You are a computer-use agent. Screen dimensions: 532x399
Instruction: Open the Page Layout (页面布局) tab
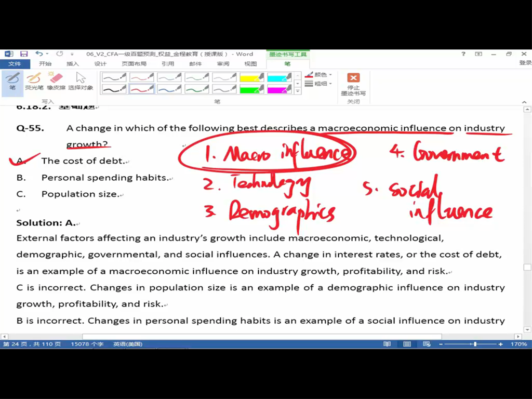[x=134, y=64]
